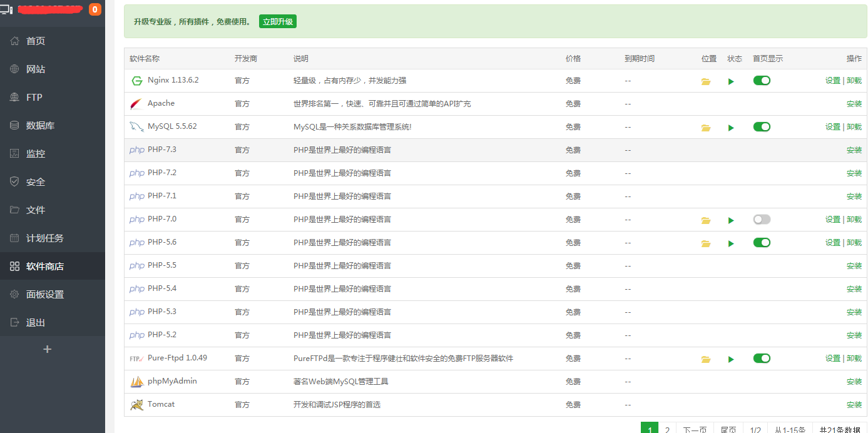Click 卸载 for Pure-Ftpd

pyautogui.click(x=854, y=359)
